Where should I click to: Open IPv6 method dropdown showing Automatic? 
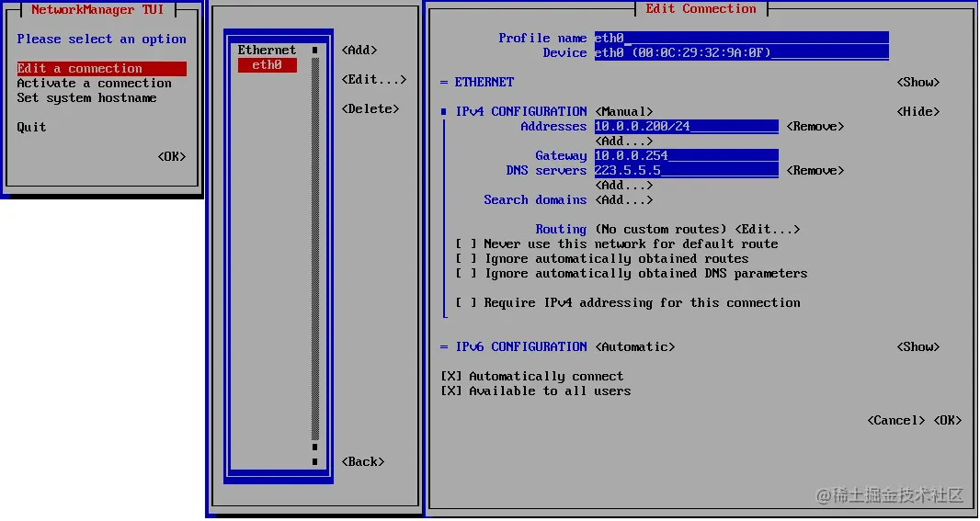tap(635, 346)
